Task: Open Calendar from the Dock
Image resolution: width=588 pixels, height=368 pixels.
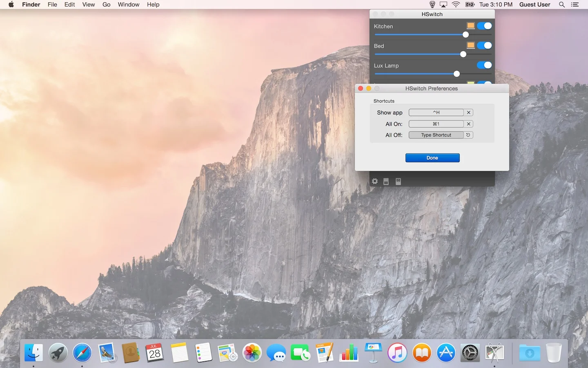Action: point(155,352)
